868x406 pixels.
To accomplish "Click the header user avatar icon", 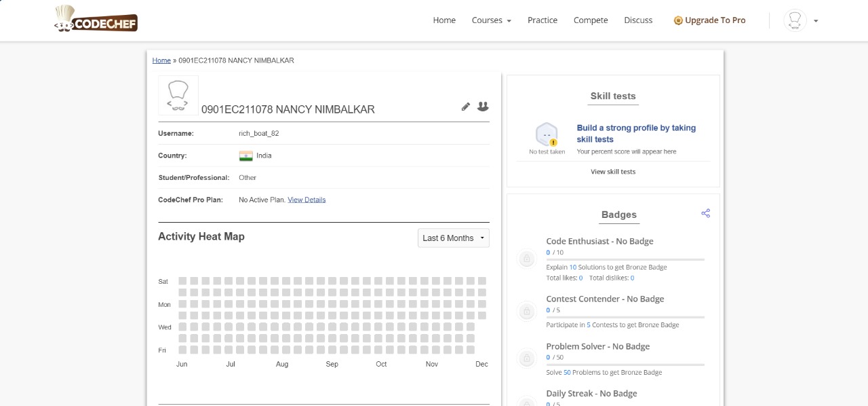I will coord(795,20).
